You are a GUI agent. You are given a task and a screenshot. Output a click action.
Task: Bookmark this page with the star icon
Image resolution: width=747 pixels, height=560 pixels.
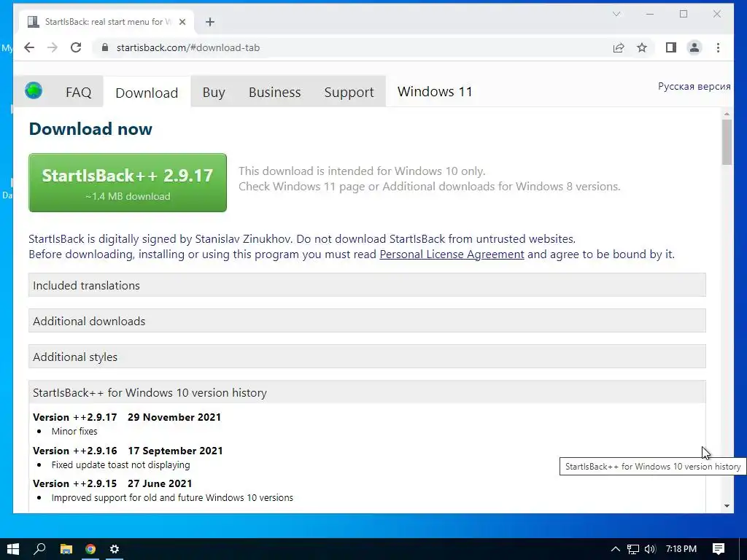(642, 47)
